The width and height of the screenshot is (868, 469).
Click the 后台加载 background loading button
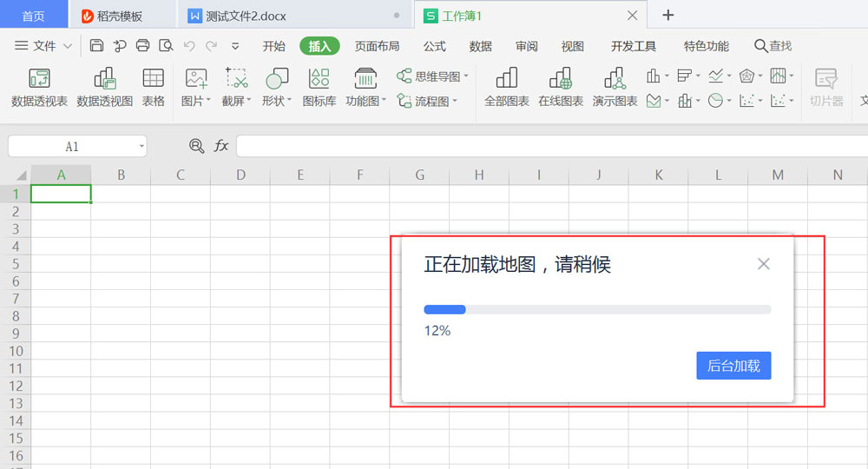pyautogui.click(x=733, y=366)
